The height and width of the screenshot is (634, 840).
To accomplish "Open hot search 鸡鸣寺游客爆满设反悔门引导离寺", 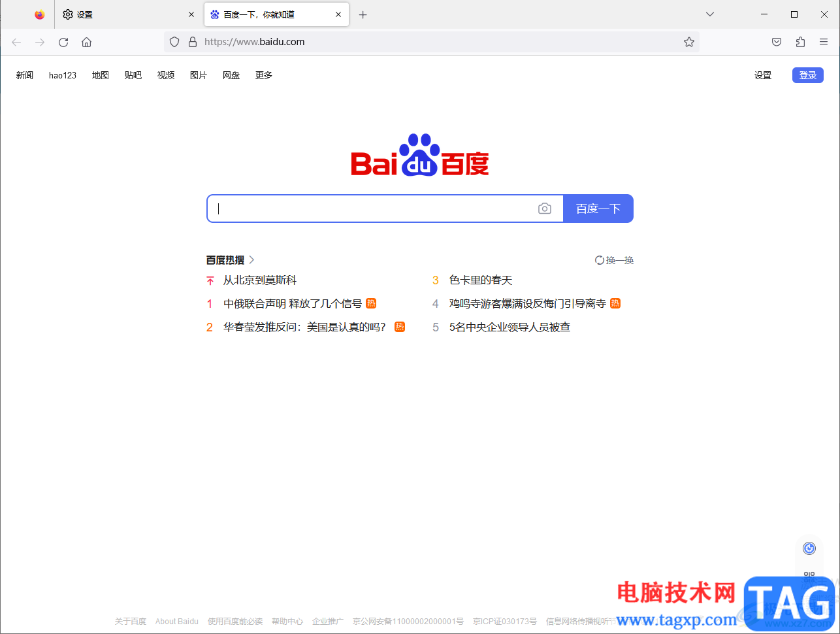I will [x=528, y=303].
